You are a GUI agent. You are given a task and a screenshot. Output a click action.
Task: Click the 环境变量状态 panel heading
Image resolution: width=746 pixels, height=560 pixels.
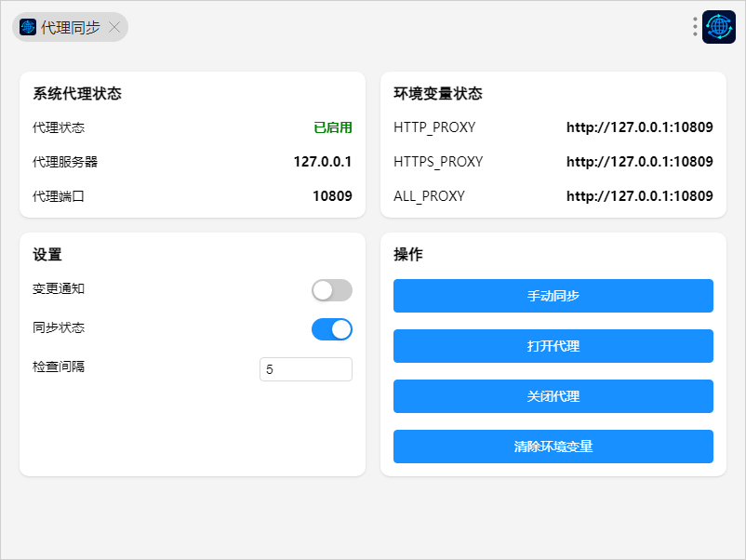pos(438,94)
